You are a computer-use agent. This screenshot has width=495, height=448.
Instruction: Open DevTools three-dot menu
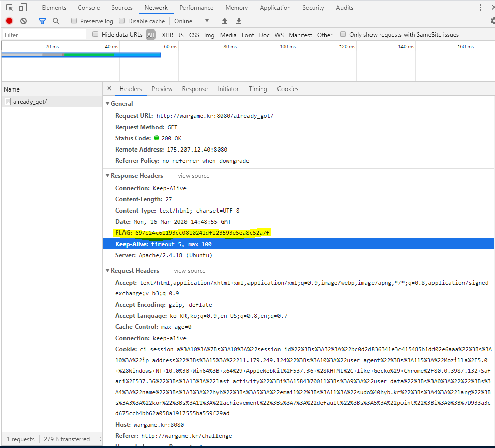pyautogui.click(x=480, y=7)
